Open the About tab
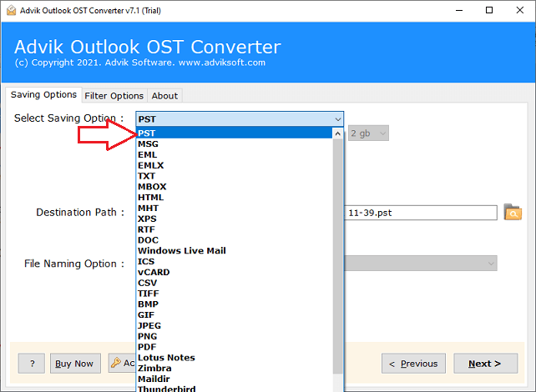Viewport: 536px width, 392px height. 164,96
